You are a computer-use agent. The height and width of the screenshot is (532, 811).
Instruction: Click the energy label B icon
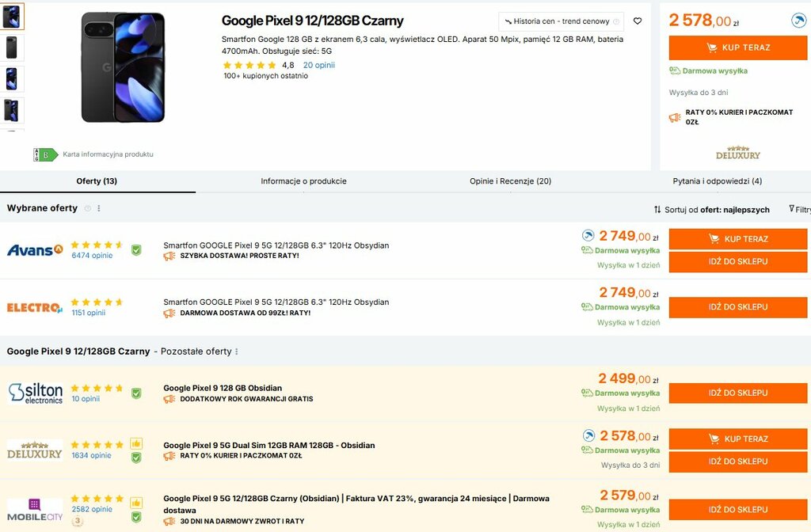coord(45,154)
